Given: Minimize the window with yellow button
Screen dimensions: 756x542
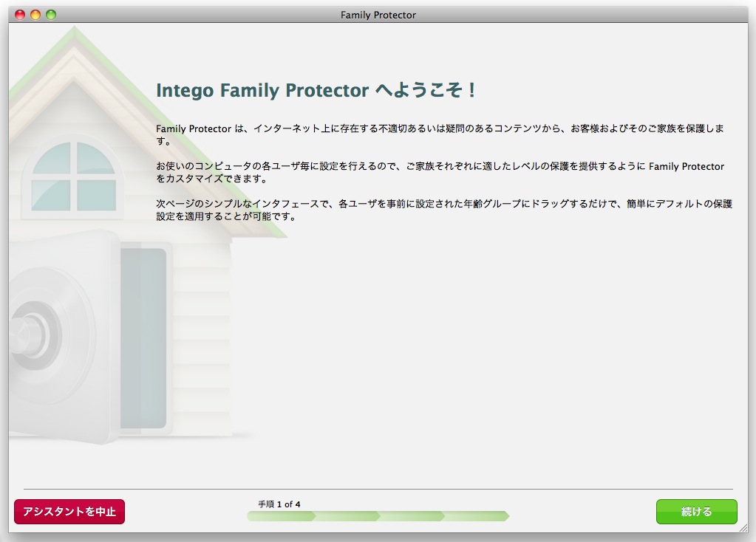Looking at the screenshot, I should click(x=35, y=15).
